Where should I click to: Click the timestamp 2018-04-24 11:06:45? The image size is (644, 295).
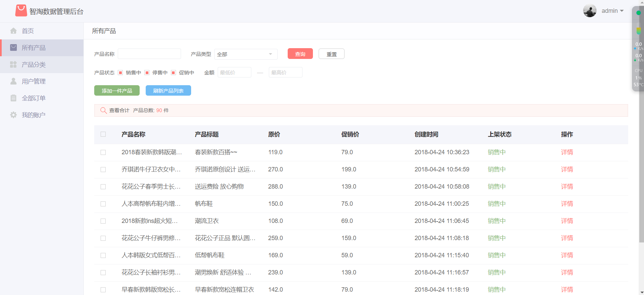pos(442,221)
